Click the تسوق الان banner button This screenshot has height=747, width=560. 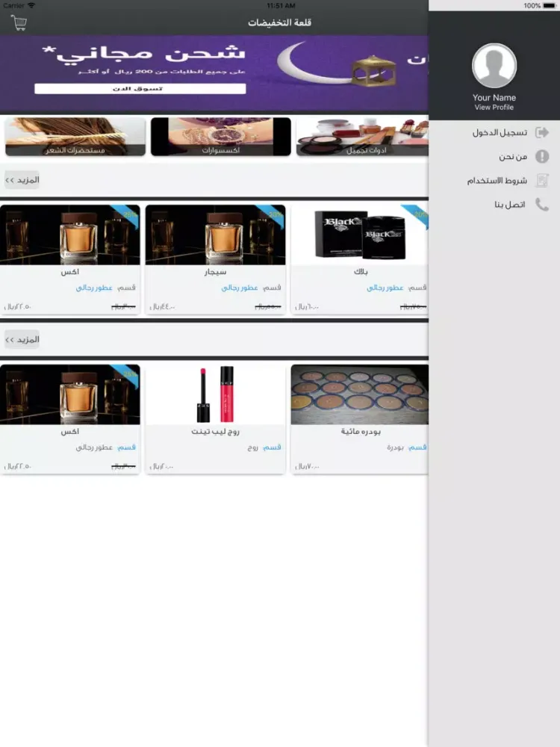(140, 89)
